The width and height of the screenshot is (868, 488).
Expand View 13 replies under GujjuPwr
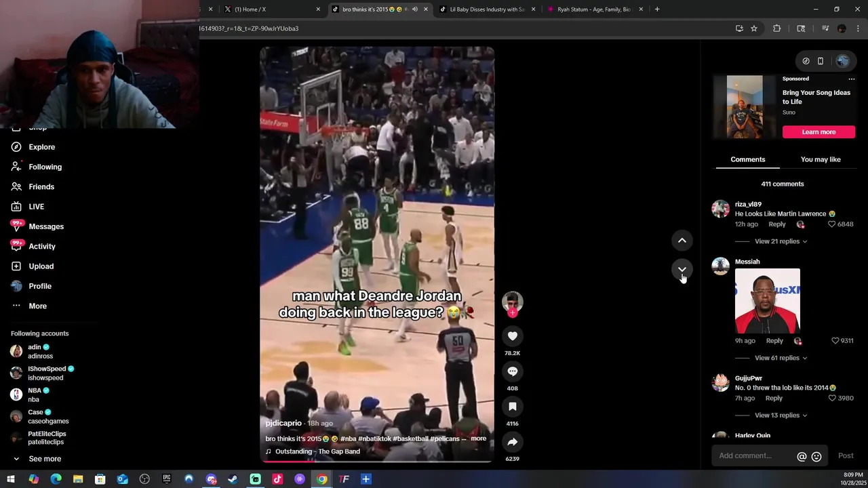(x=781, y=415)
